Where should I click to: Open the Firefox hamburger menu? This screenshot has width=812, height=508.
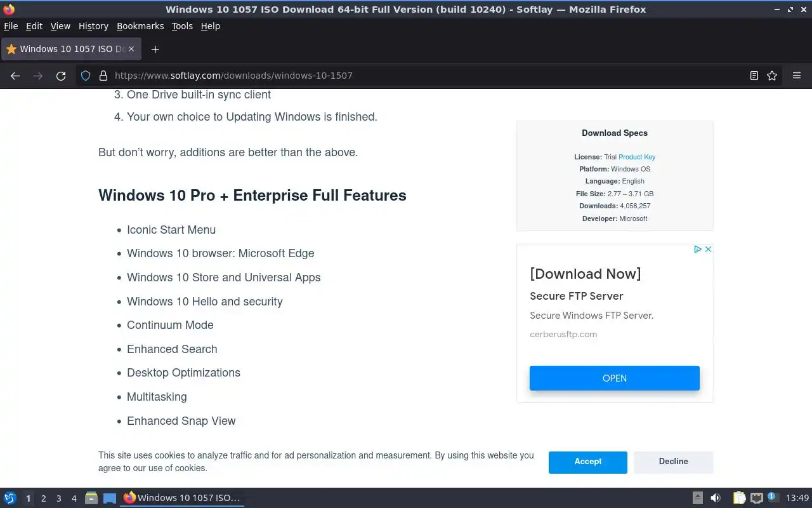pyautogui.click(x=797, y=76)
